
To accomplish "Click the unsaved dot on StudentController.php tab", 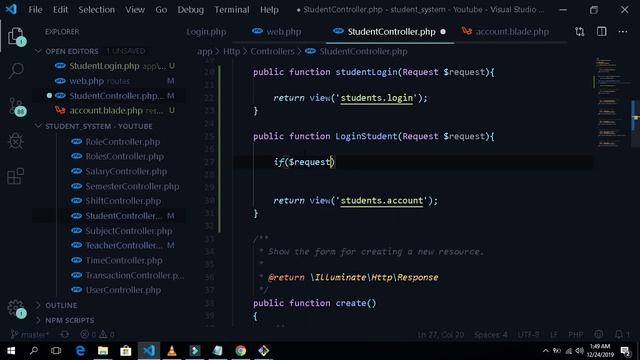I will pos(443,32).
